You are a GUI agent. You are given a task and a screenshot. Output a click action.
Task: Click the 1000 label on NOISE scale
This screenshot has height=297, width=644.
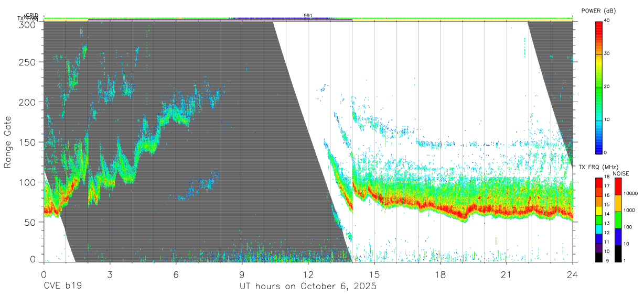coord(629,210)
